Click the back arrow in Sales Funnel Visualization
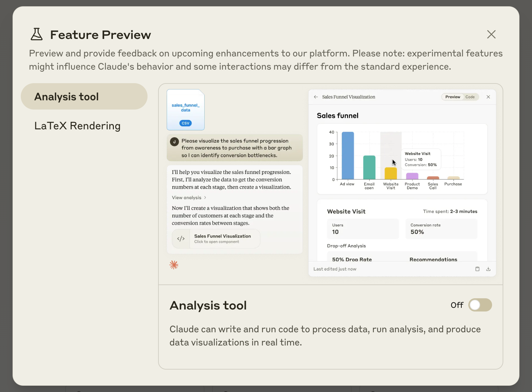The height and width of the screenshot is (392, 532). tap(316, 97)
